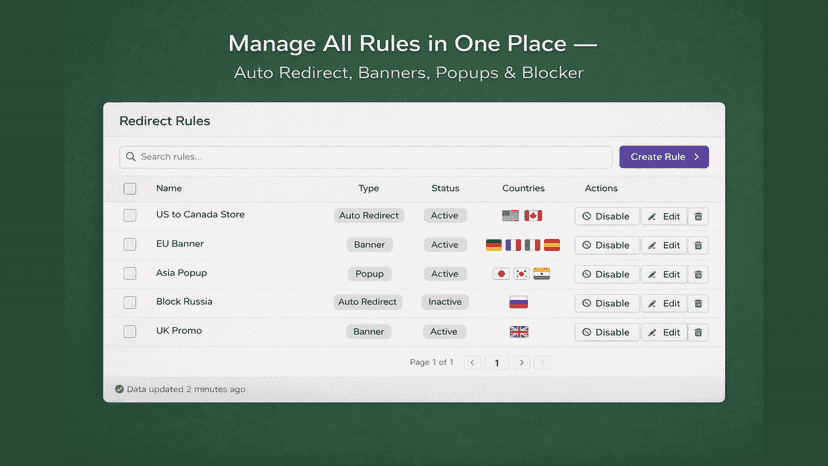This screenshot has width=828, height=466.
Task: Click the South Korea flag icon
Action: [521, 274]
